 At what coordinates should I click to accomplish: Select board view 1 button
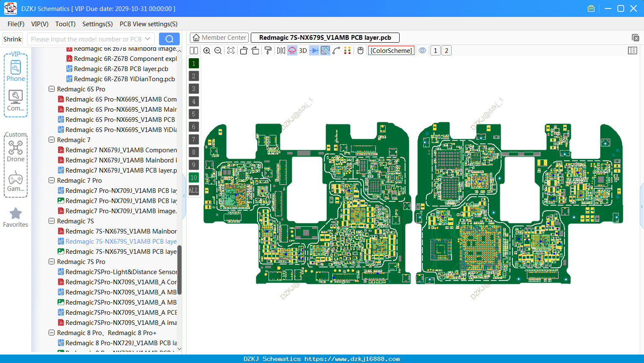[436, 51]
